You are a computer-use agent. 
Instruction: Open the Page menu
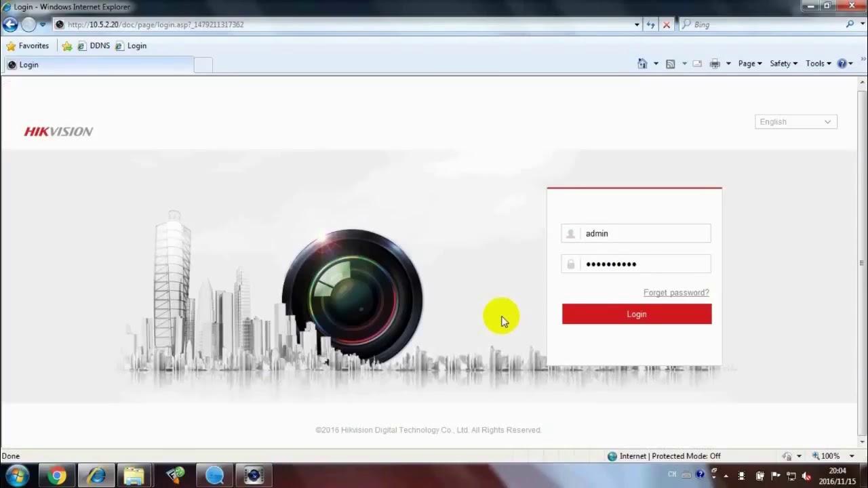750,64
